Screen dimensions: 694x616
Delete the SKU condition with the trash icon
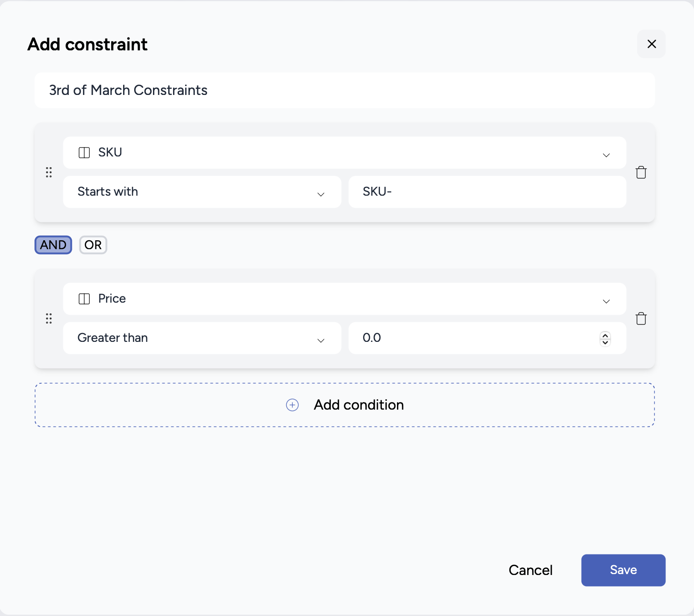[641, 172]
